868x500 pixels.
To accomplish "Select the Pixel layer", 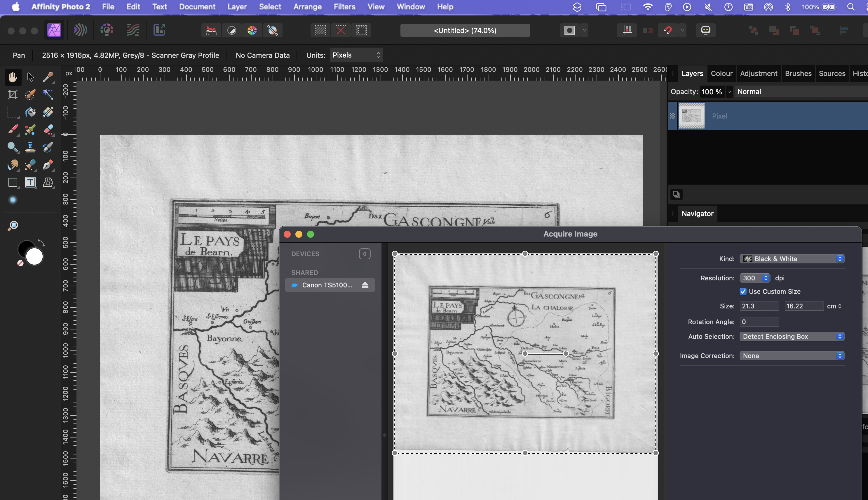I will coord(768,116).
